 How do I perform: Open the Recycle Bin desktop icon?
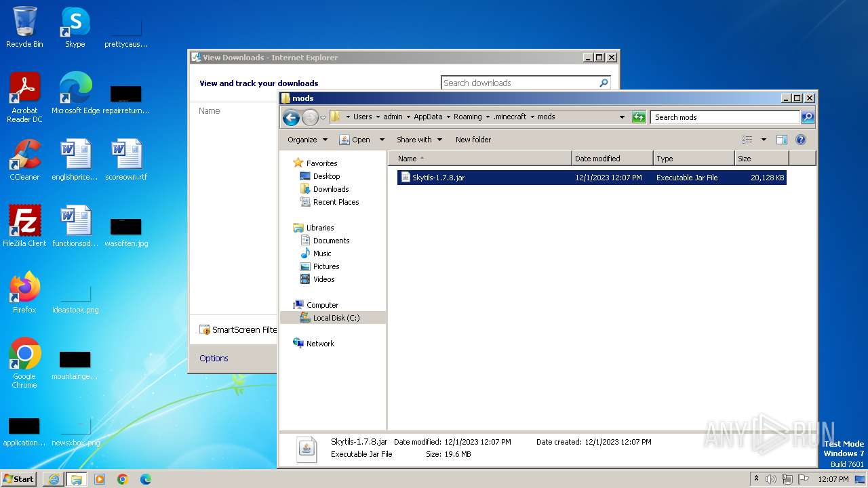click(24, 27)
